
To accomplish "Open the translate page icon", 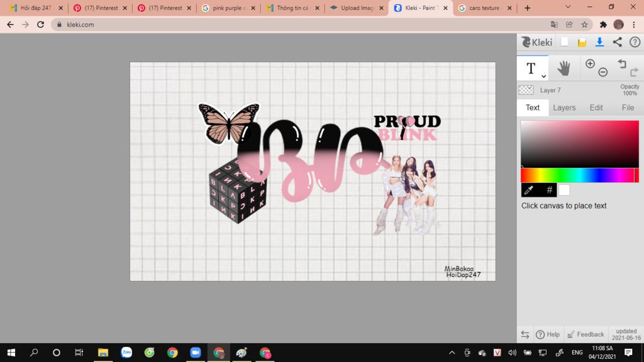I will (554, 25).
